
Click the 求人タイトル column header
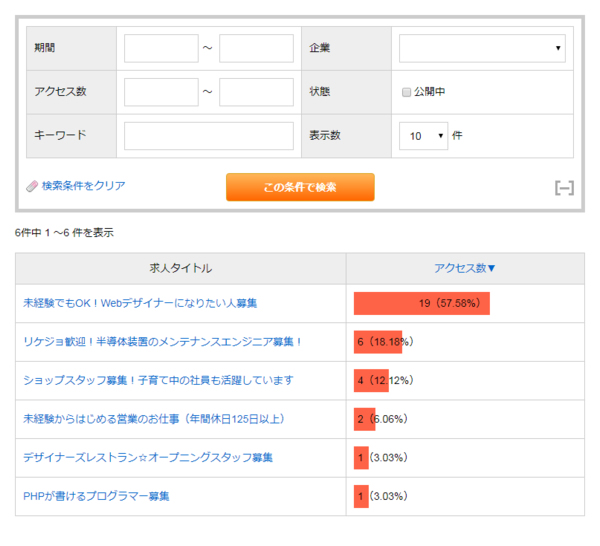click(x=181, y=268)
